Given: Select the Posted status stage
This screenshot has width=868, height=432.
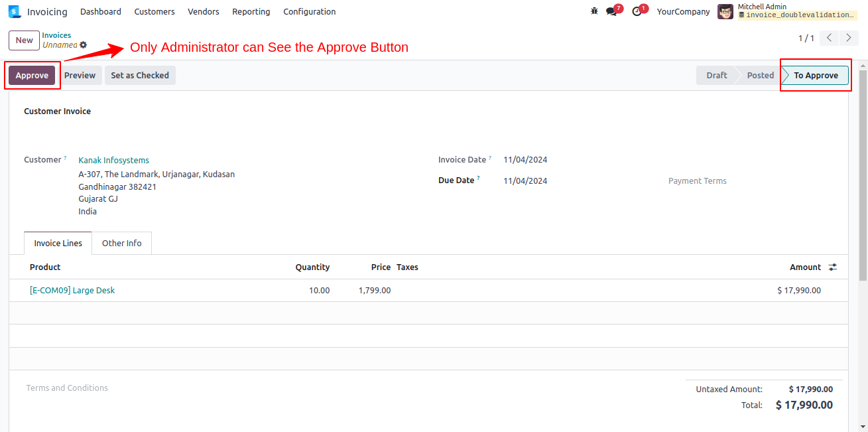Looking at the screenshot, I should click(760, 75).
